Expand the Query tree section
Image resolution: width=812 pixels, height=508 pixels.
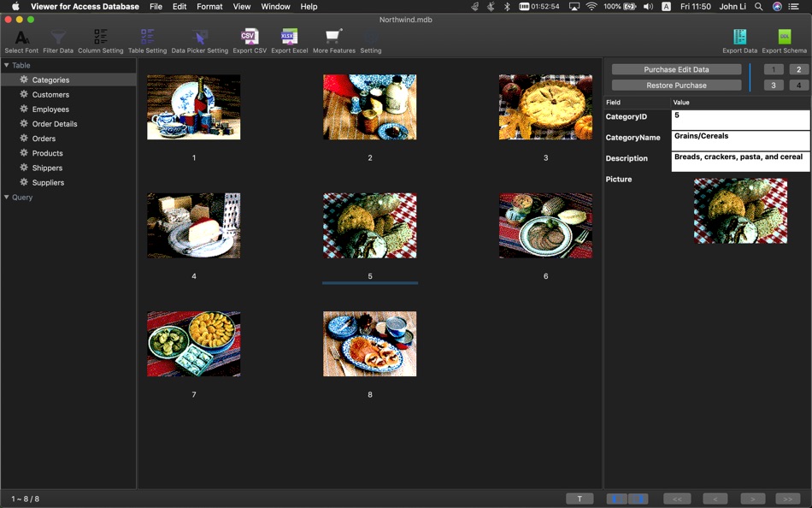(7, 198)
